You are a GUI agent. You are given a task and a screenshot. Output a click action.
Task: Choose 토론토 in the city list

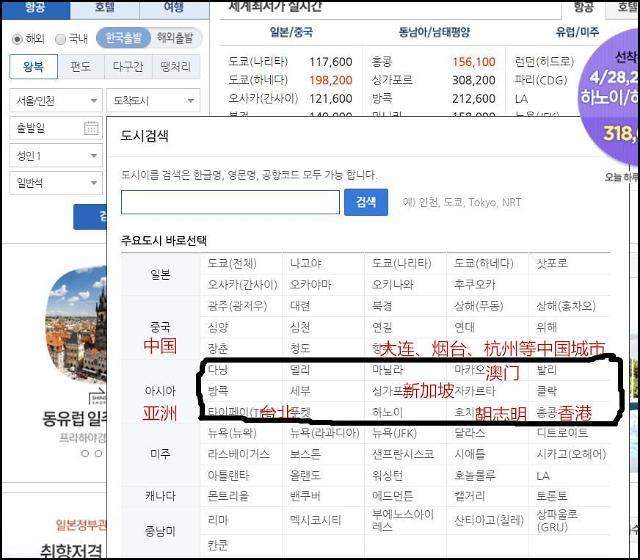point(552,496)
